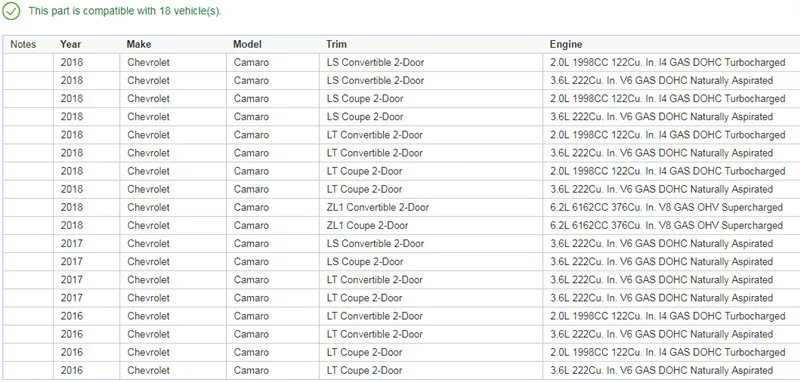Select the Model column header
The image size is (800, 382).
247,44
